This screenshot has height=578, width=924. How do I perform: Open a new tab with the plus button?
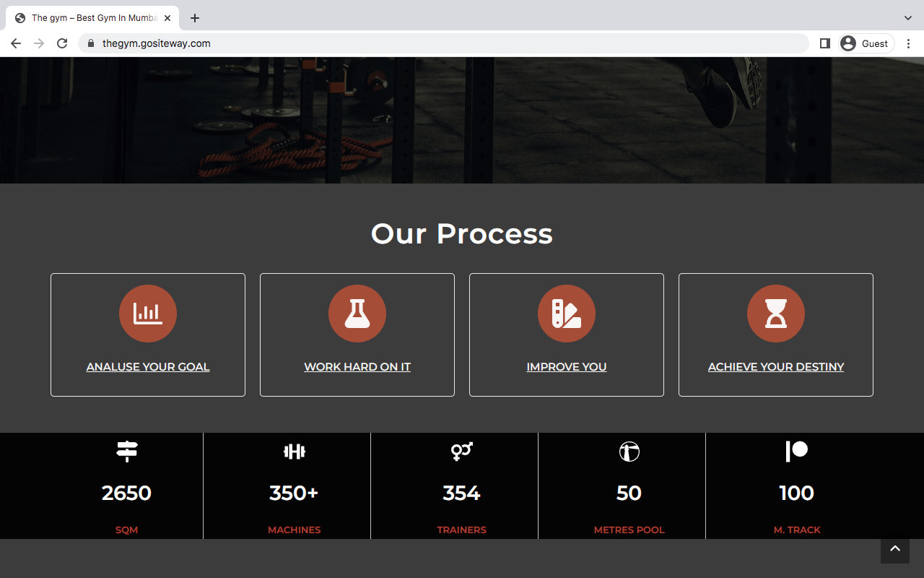195,18
